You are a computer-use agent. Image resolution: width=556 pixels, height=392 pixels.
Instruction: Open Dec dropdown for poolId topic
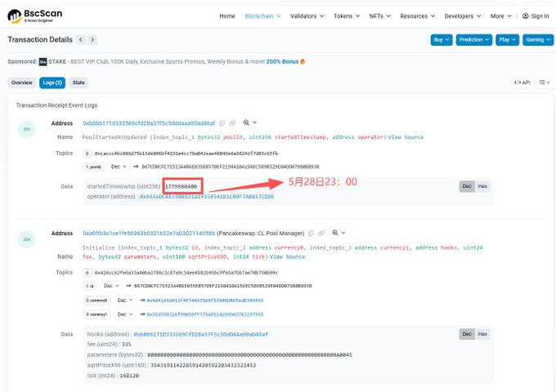119,167
